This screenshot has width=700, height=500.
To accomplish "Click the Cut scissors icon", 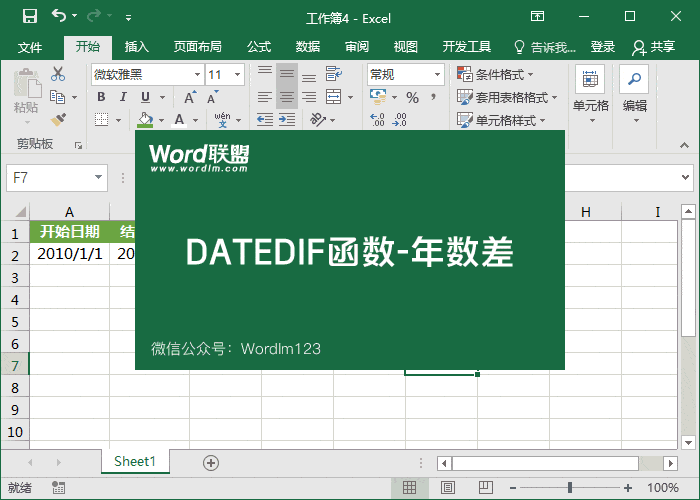I will click(x=58, y=74).
